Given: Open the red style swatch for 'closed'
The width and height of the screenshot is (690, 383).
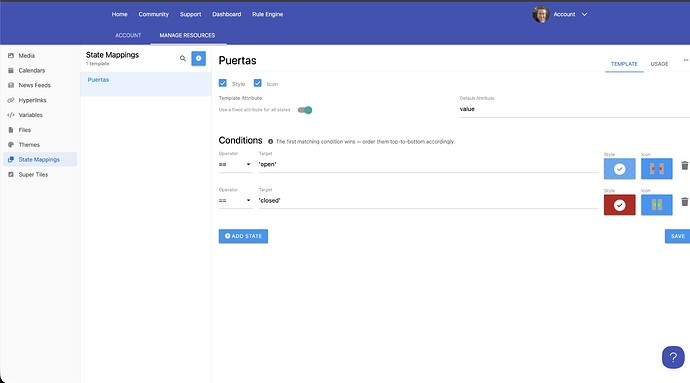Looking at the screenshot, I should click(620, 205).
